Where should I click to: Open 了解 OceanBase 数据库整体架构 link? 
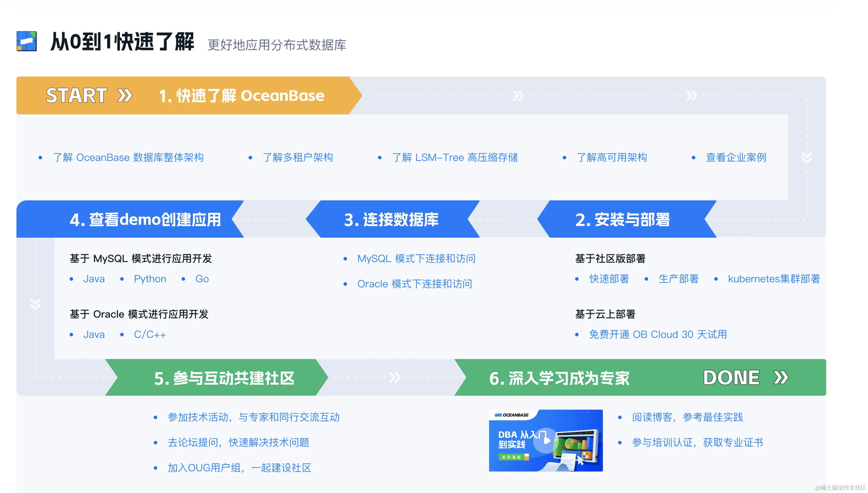(128, 157)
